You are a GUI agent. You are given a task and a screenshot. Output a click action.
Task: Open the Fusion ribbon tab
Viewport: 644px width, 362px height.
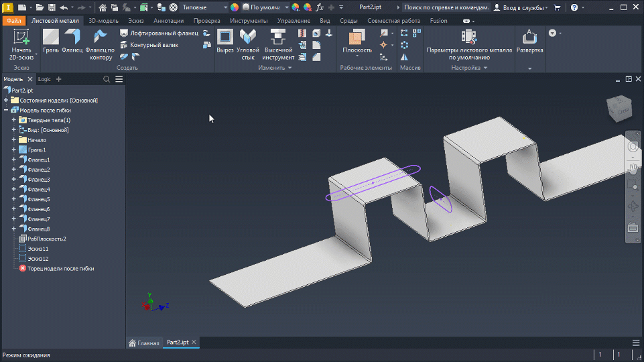point(439,21)
